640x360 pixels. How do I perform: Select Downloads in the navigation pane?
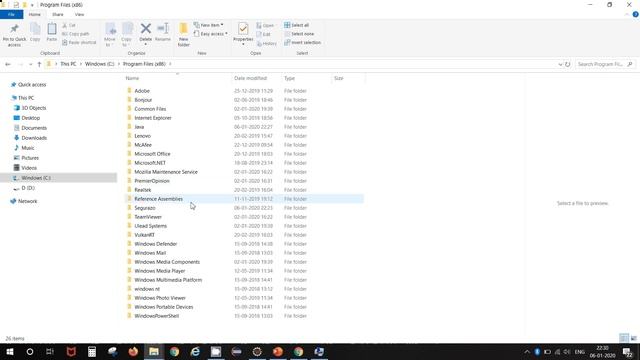(x=34, y=138)
